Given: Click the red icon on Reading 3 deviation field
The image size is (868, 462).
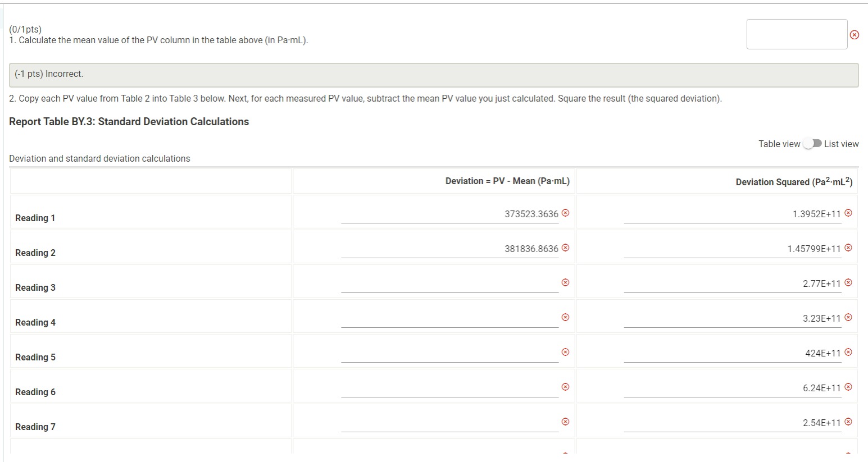Looking at the screenshot, I should pos(564,282).
